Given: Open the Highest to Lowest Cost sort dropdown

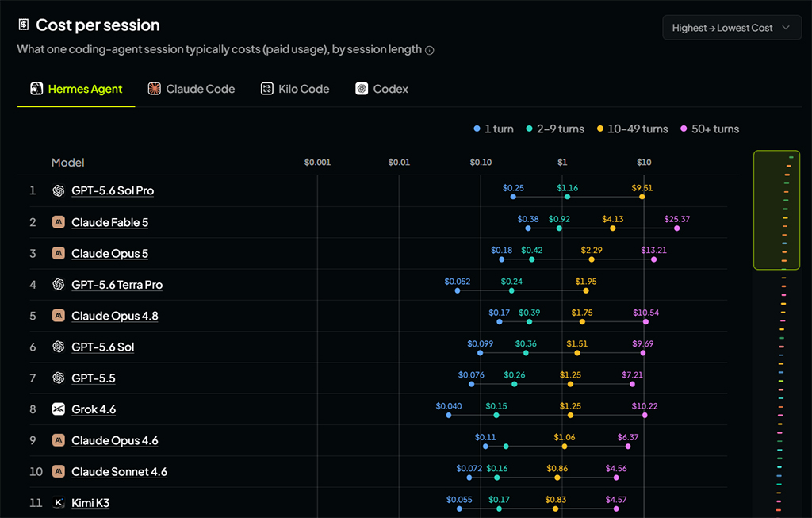Looking at the screenshot, I should pos(732,28).
